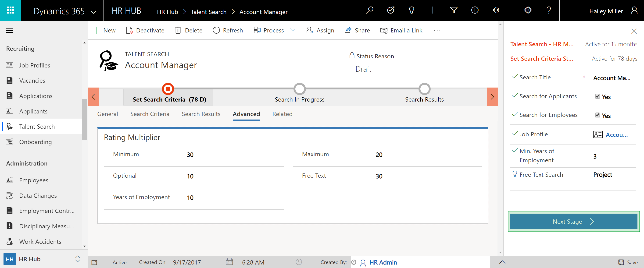Select Talent Search in sidebar
This screenshot has width=644, height=268.
41,126
